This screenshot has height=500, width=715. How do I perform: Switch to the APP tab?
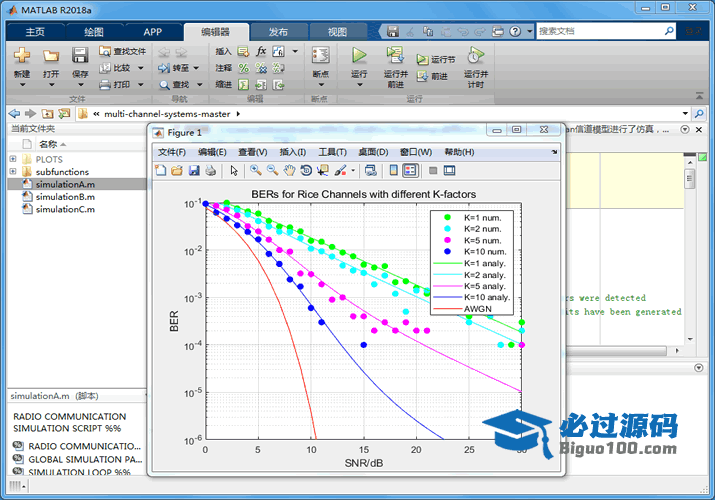(x=152, y=32)
